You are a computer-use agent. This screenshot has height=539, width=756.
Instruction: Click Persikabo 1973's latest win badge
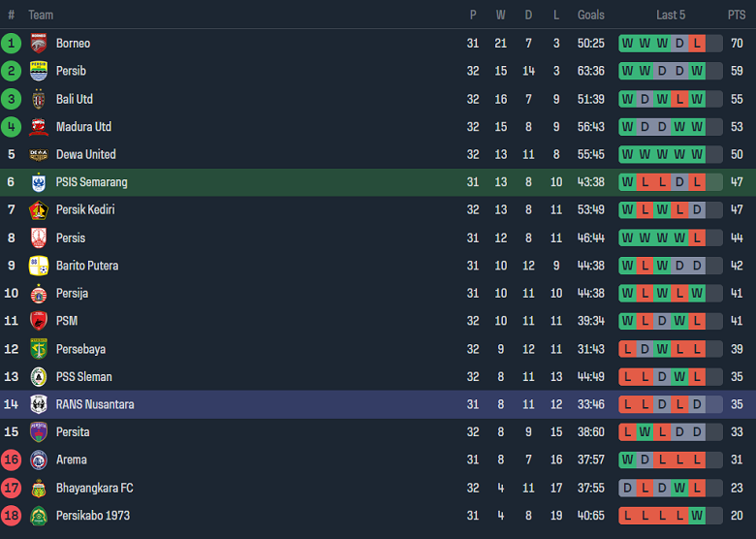pos(697,516)
